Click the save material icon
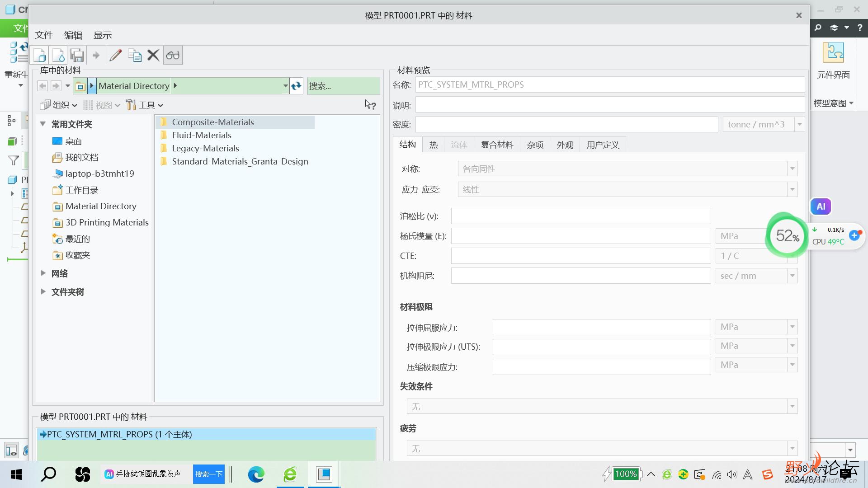The width and height of the screenshot is (868, 488). [77, 55]
